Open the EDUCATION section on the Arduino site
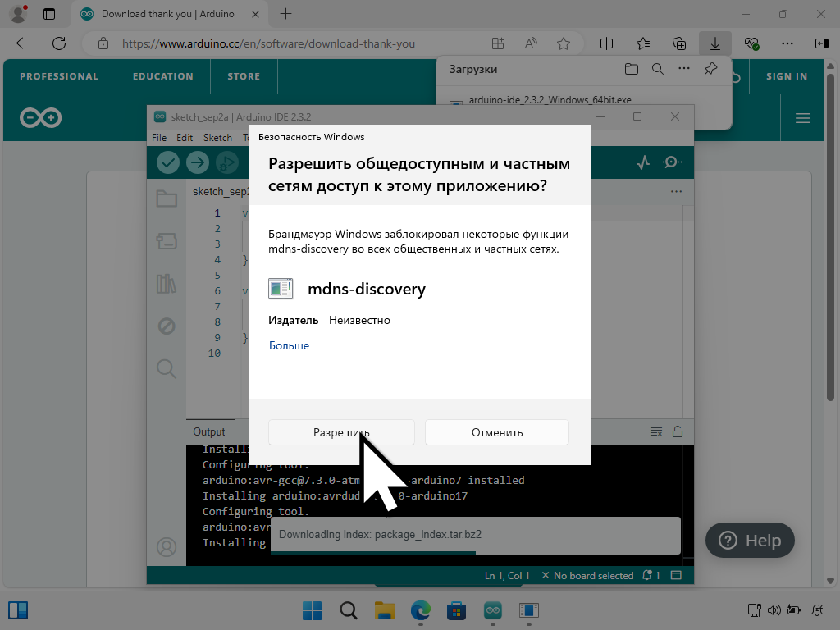The height and width of the screenshot is (630, 840). click(163, 76)
